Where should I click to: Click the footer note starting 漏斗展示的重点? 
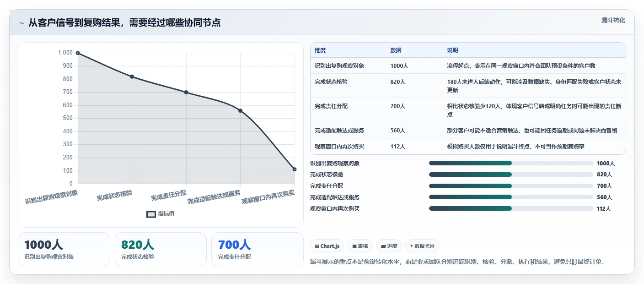tap(457, 262)
